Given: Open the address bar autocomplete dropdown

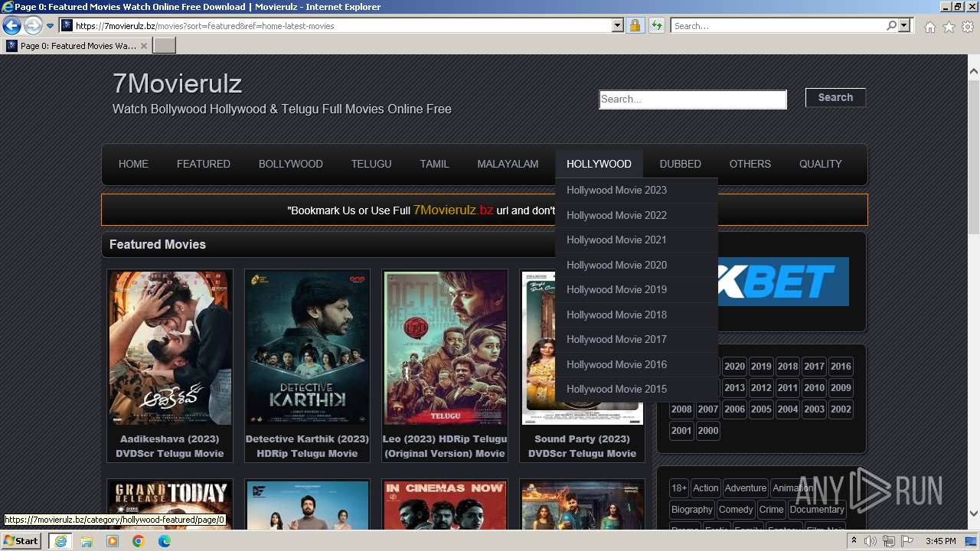Looking at the screenshot, I should (618, 25).
